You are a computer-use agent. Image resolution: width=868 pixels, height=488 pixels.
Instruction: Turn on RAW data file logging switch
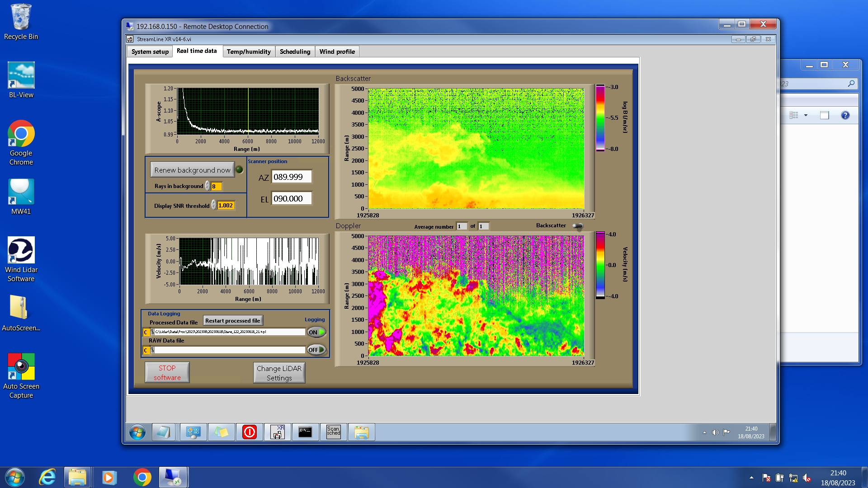pyautogui.click(x=316, y=350)
